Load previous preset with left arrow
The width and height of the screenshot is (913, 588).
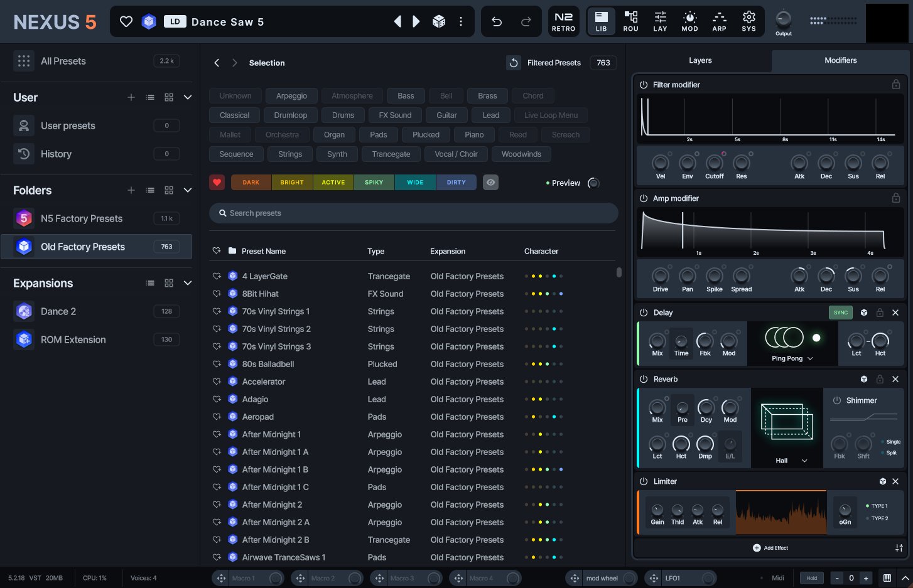[397, 22]
